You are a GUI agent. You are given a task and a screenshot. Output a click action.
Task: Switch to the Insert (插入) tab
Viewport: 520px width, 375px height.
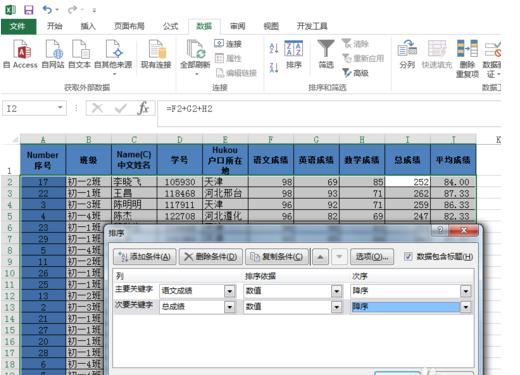(88, 26)
